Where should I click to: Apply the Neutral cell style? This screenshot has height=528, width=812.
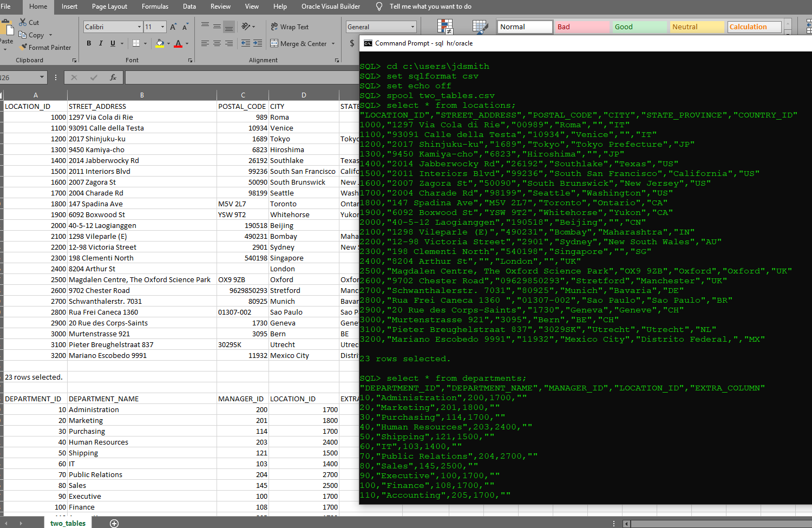pos(697,27)
